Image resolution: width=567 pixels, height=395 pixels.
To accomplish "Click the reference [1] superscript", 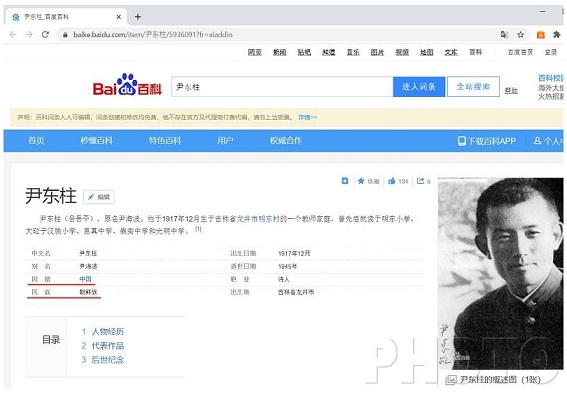I will 198,229.
